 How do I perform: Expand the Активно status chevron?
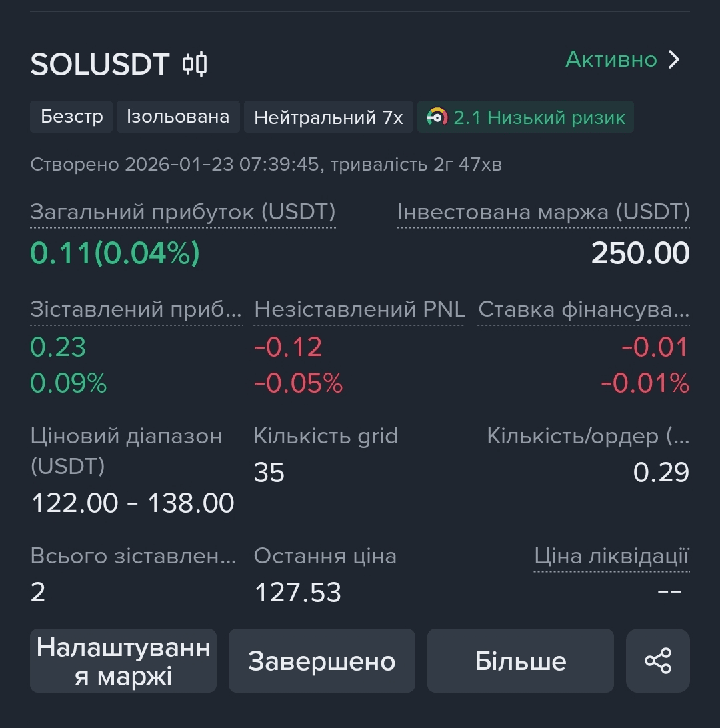pos(675,60)
